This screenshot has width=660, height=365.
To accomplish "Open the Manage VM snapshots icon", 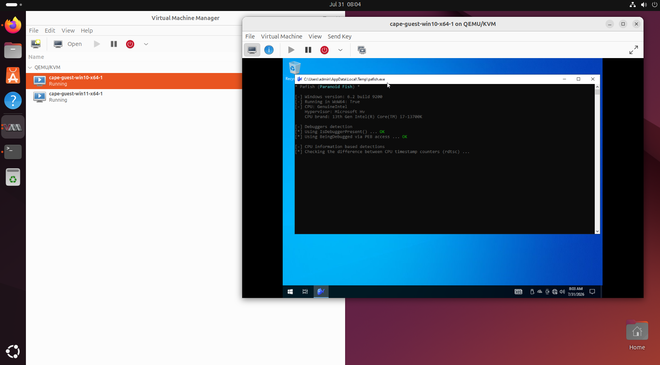I will tap(362, 50).
